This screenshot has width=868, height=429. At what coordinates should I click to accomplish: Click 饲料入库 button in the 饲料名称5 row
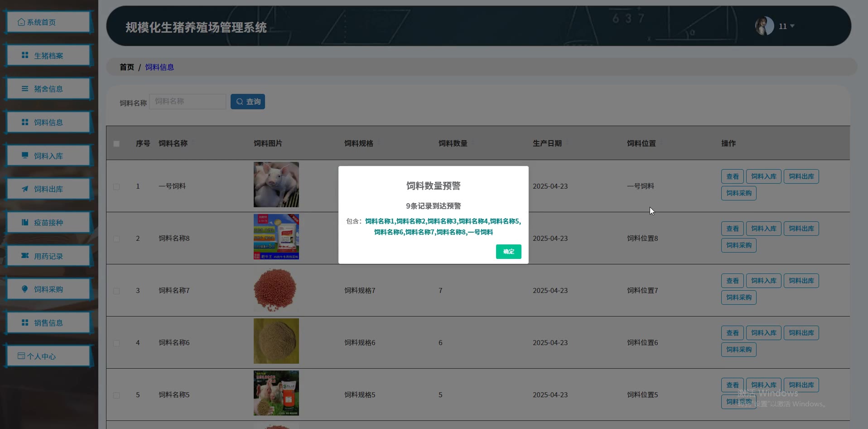763,385
